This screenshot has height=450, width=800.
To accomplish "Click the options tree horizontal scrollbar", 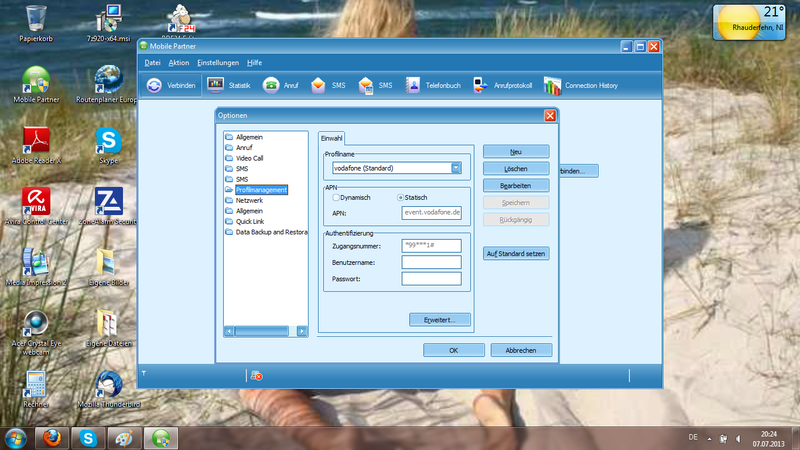I will pos(266,330).
